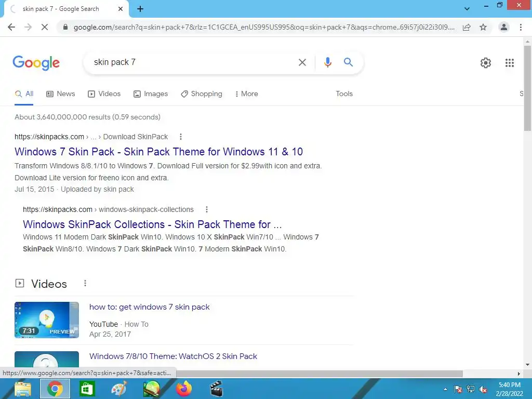This screenshot has width=532, height=399.
Task: Bookmark this page with the star
Action: (x=483, y=27)
